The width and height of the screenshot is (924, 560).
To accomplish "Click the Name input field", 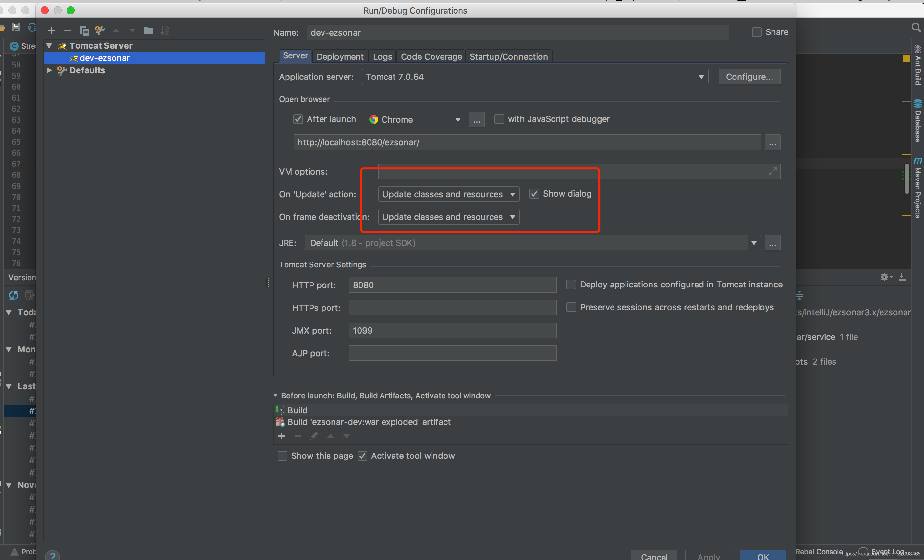I will coord(517,33).
